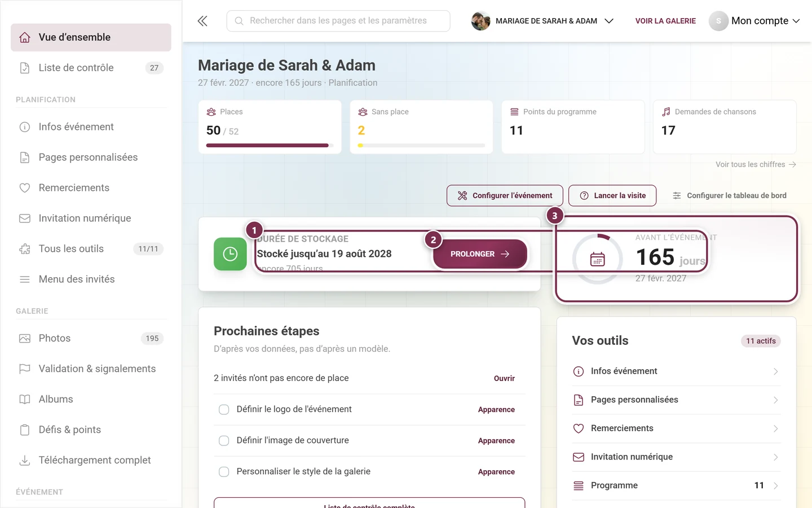The height and width of the screenshot is (508, 812).
Task: Click the home icon beside Vue d'ensemble
Action: [x=25, y=37]
